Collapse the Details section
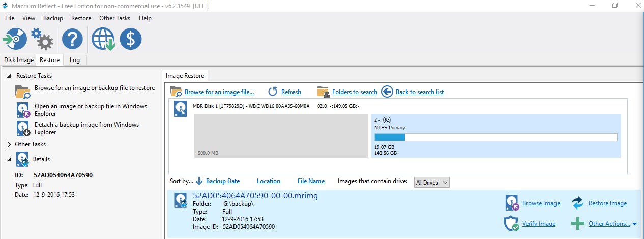This screenshot has height=239, width=644. click(x=10, y=159)
